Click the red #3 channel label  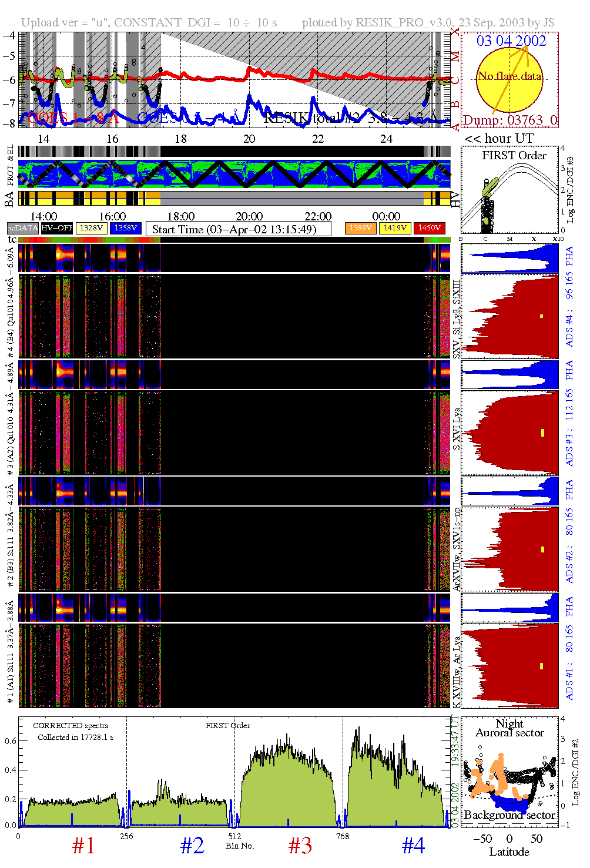pyautogui.click(x=300, y=846)
